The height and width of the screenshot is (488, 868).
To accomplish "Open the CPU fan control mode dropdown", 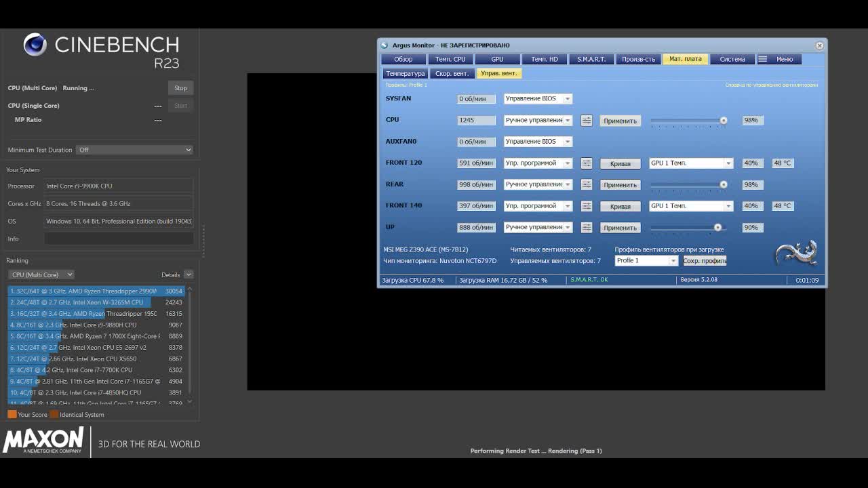I will pos(538,121).
